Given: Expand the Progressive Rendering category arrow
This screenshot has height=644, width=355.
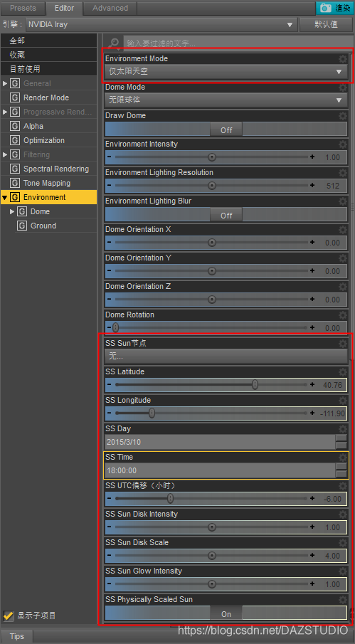Looking at the screenshot, I should click(x=5, y=112).
